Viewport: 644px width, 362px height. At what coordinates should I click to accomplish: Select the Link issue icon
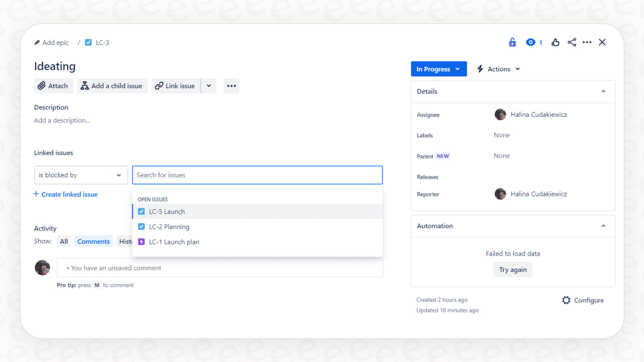tap(159, 86)
